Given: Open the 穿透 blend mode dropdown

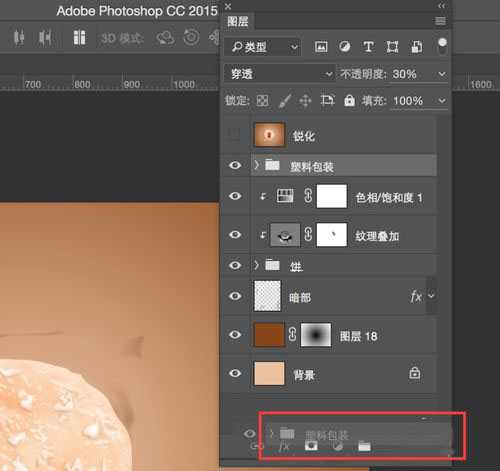Looking at the screenshot, I should (279, 74).
